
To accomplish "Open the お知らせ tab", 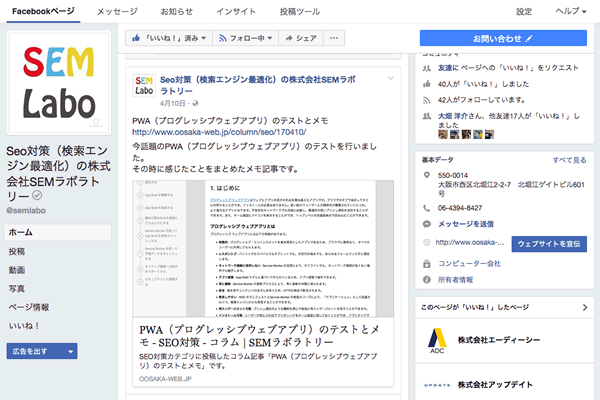I will click(176, 11).
